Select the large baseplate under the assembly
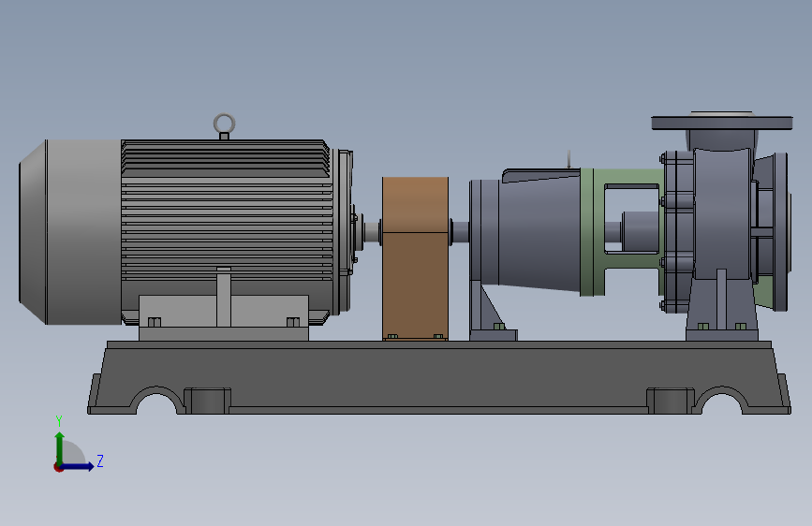This screenshot has height=526, width=812. [x=439, y=377]
